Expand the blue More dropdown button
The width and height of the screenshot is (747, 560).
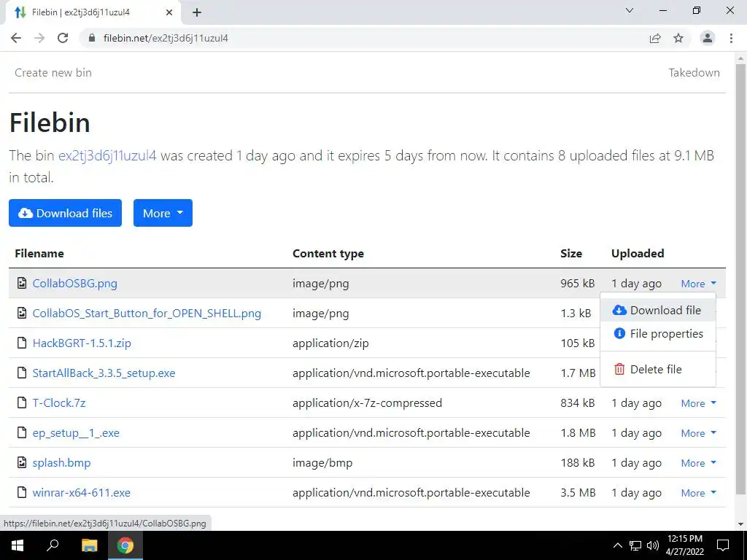click(x=163, y=213)
